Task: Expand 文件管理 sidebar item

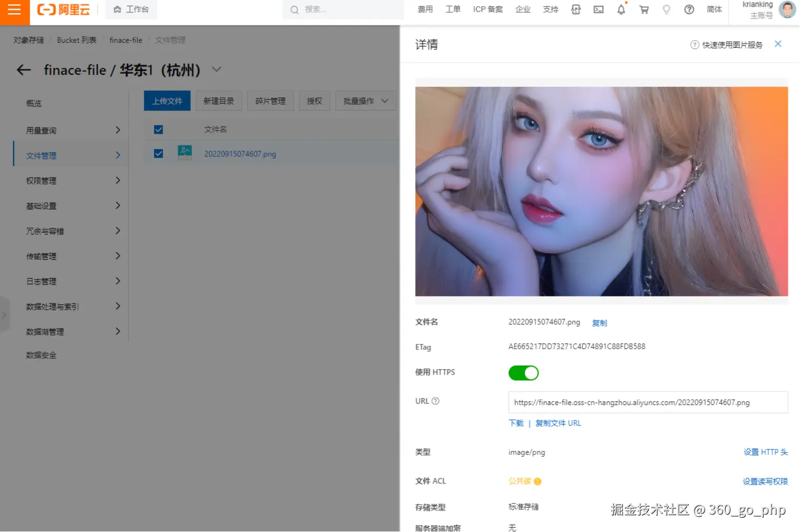Action: tap(71, 155)
